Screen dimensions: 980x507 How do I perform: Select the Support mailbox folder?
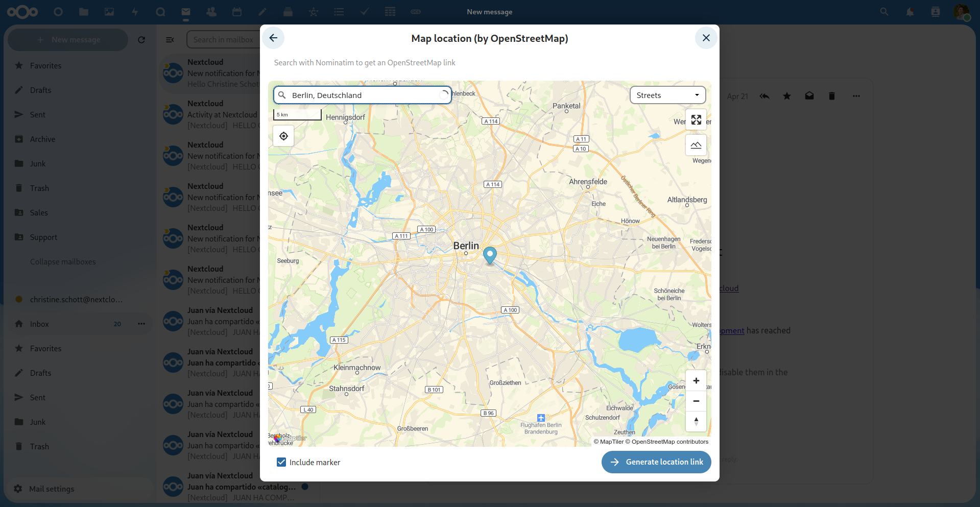[x=43, y=237]
